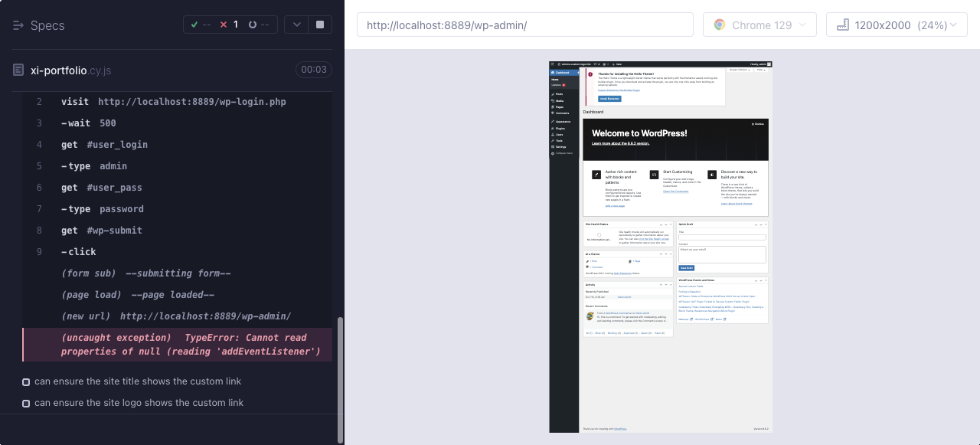Click the Chrome browser logo icon
Viewport: 980px width, 445px height.
point(720,25)
